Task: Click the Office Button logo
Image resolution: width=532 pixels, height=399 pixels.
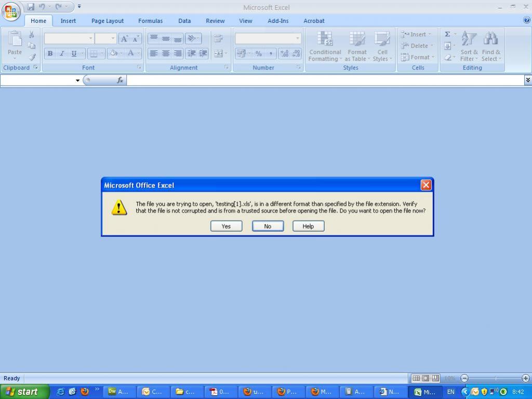Action: click(11, 11)
